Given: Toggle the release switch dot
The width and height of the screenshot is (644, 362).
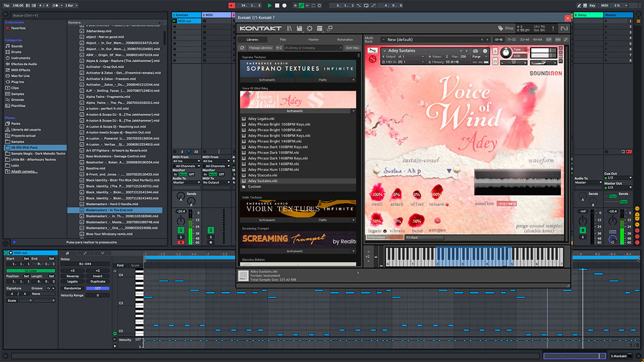Looking at the screenshot, I should pyautogui.click(x=447, y=204).
